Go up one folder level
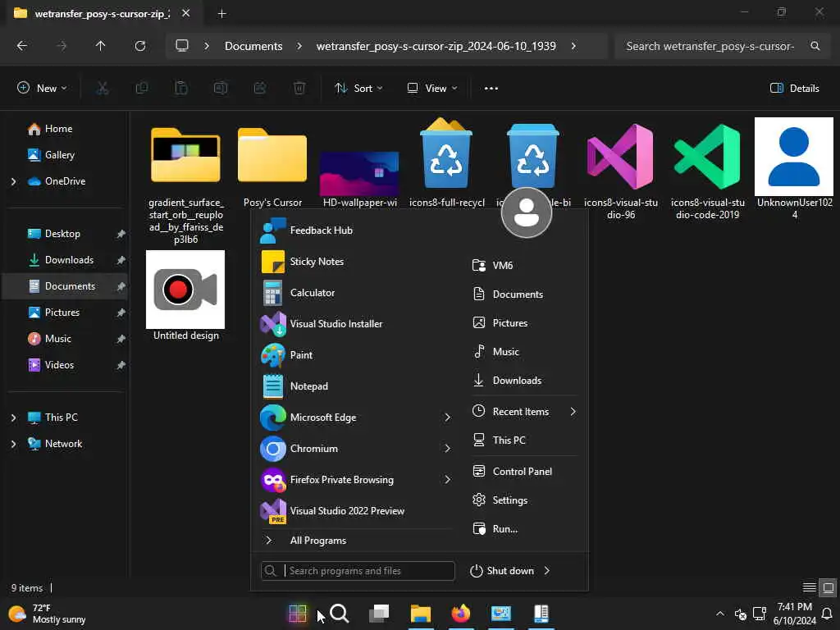The width and height of the screenshot is (840, 630). tap(100, 46)
